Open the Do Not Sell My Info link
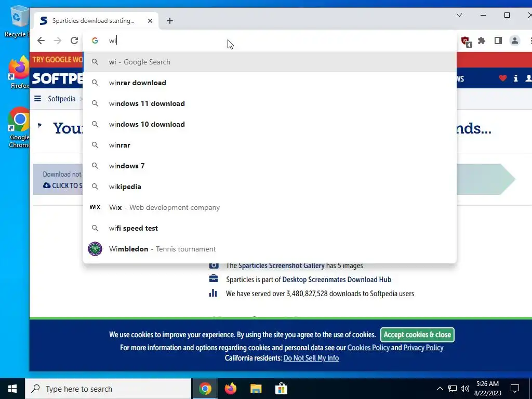Viewport: 532px width, 399px height. point(311,358)
